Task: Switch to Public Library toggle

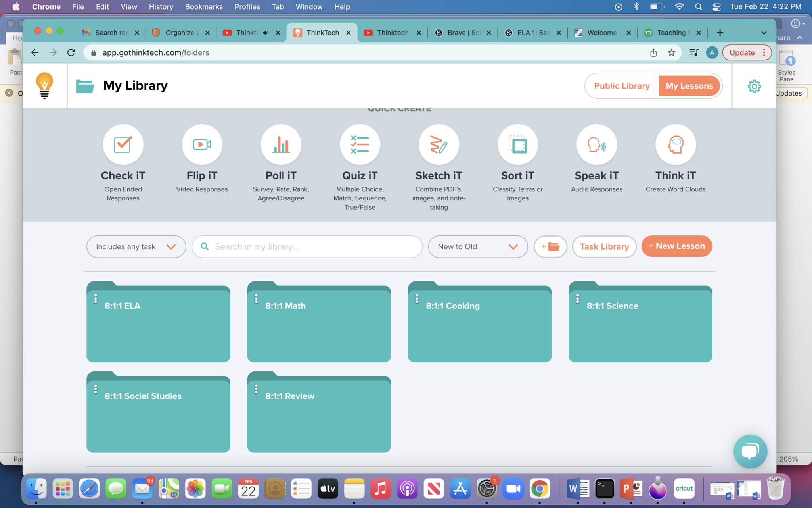Action: tap(622, 86)
